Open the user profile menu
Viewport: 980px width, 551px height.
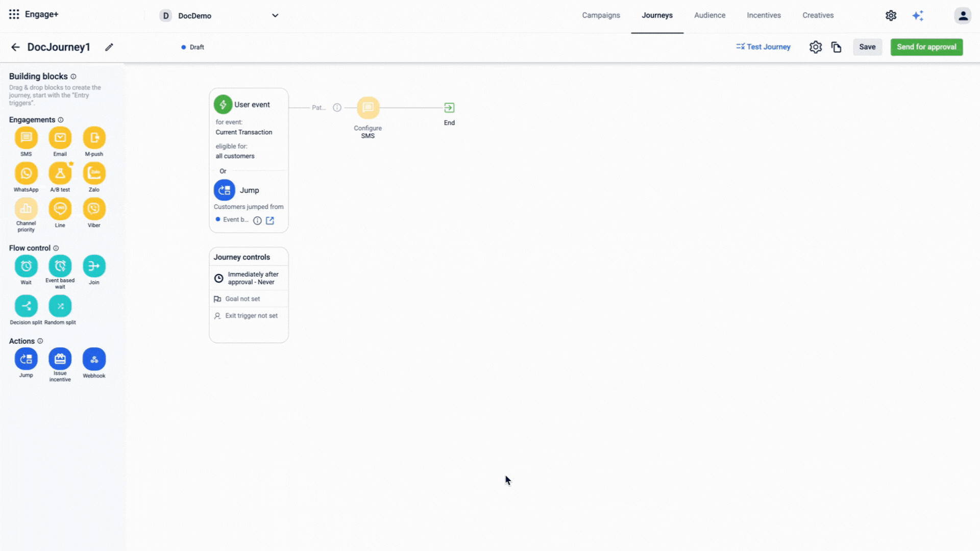963,15
